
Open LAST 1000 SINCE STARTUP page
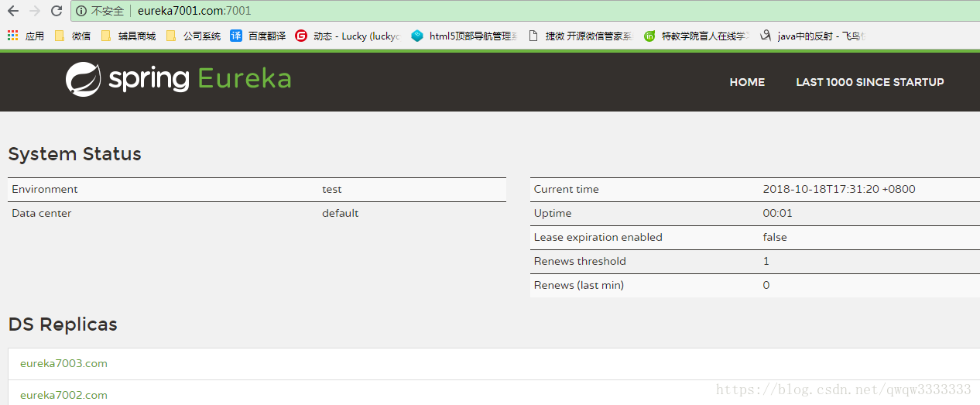[x=870, y=82]
